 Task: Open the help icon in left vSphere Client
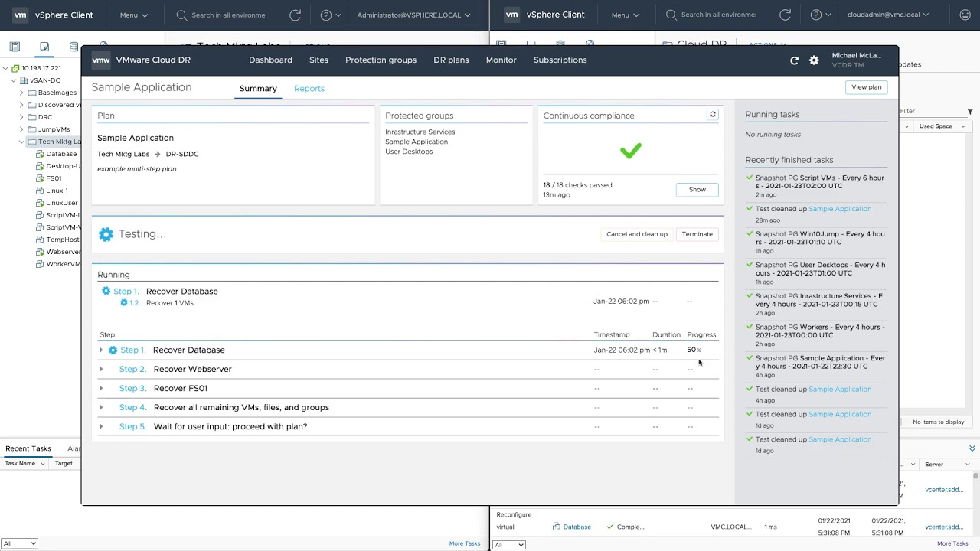[326, 15]
